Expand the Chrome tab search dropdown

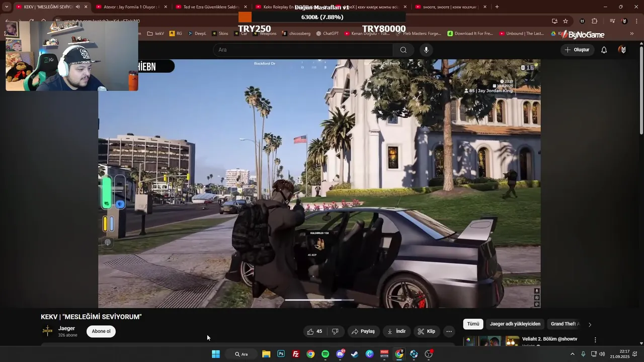point(7,7)
